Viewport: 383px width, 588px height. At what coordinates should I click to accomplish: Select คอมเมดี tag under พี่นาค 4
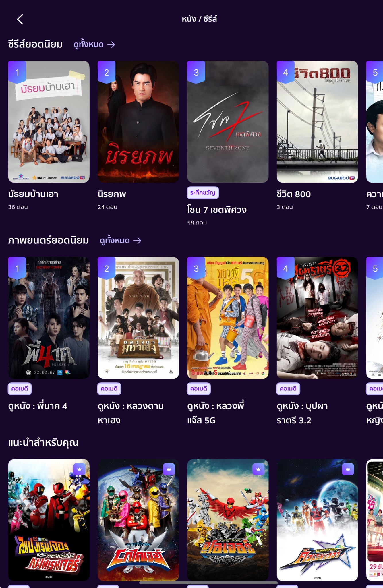click(x=20, y=389)
